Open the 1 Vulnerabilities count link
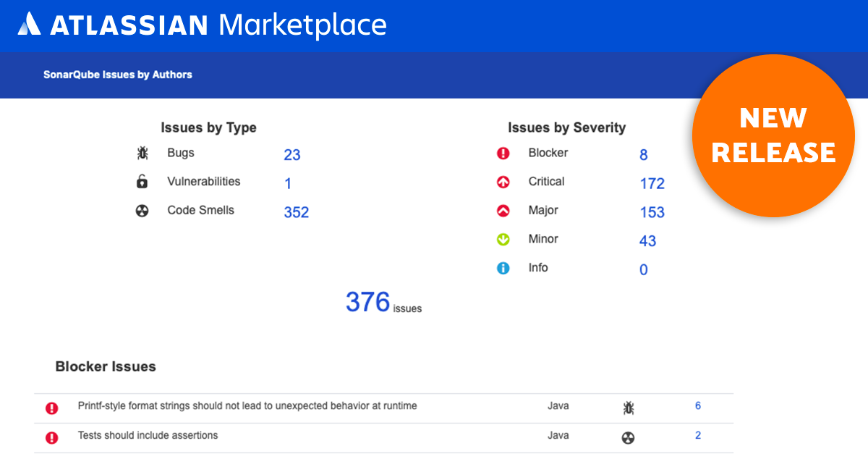 tap(288, 184)
